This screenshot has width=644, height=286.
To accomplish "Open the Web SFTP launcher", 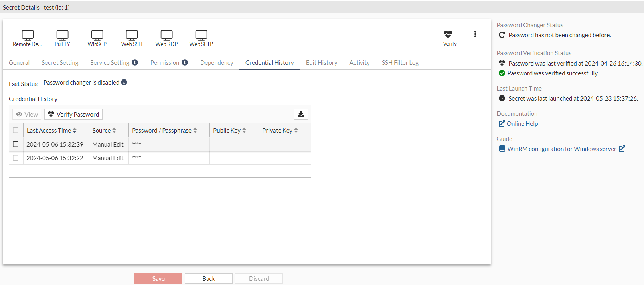I will (201, 35).
